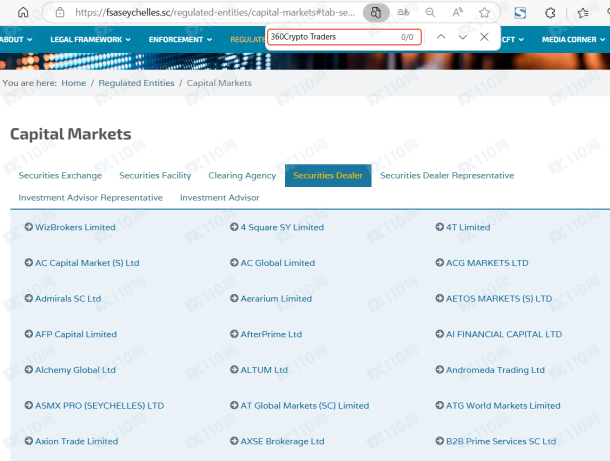Screen dimensions: 610x461
Task: Open AC Global Limited entry
Action: [277, 263]
